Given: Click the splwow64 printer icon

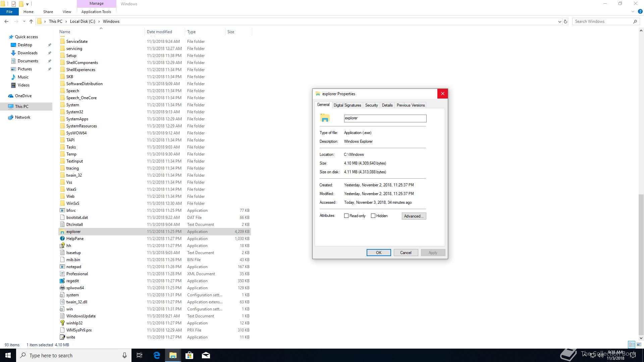Looking at the screenshot, I should point(62,288).
